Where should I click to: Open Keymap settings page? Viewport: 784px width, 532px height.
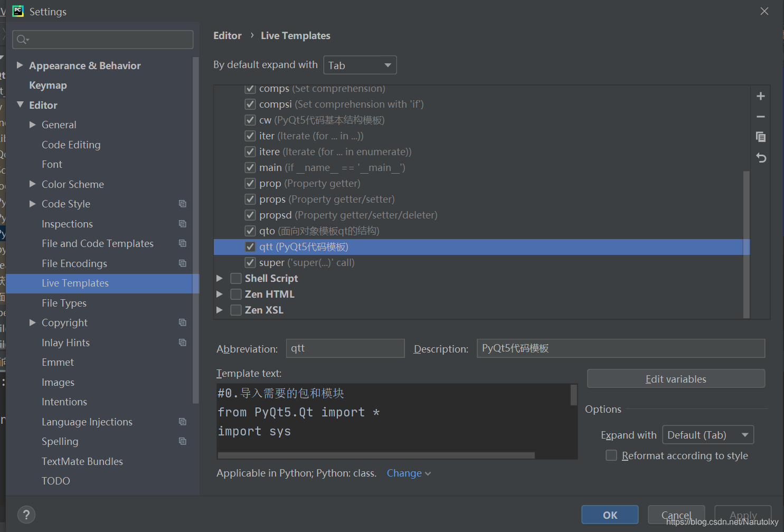click(48, 85)
